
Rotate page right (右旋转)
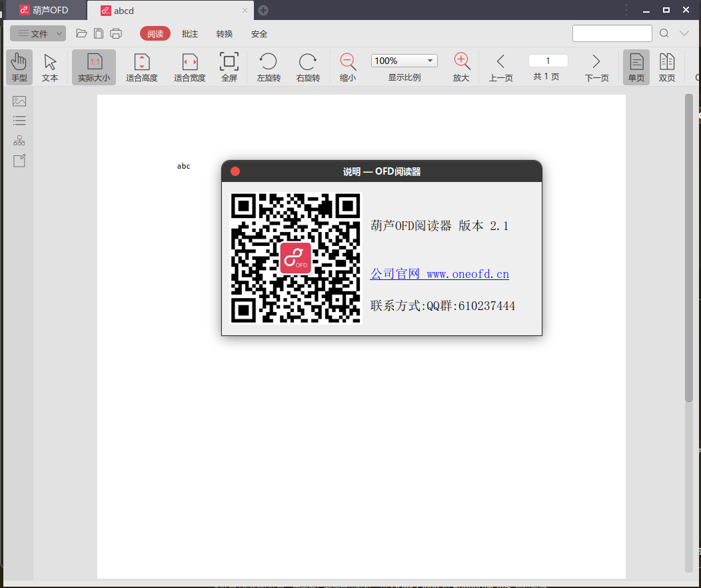point(308,67)
